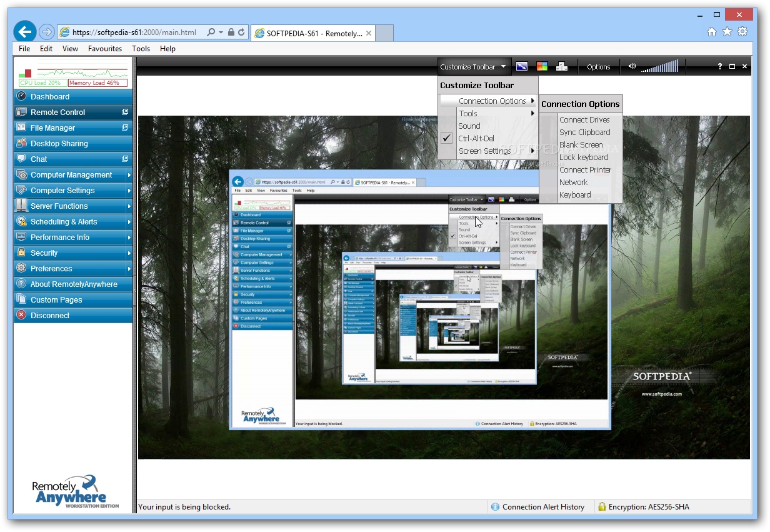This screenshot has height=532, width=770.
Task: Select Sound in Customize Toolbar menu
Action: click(488, 126)
